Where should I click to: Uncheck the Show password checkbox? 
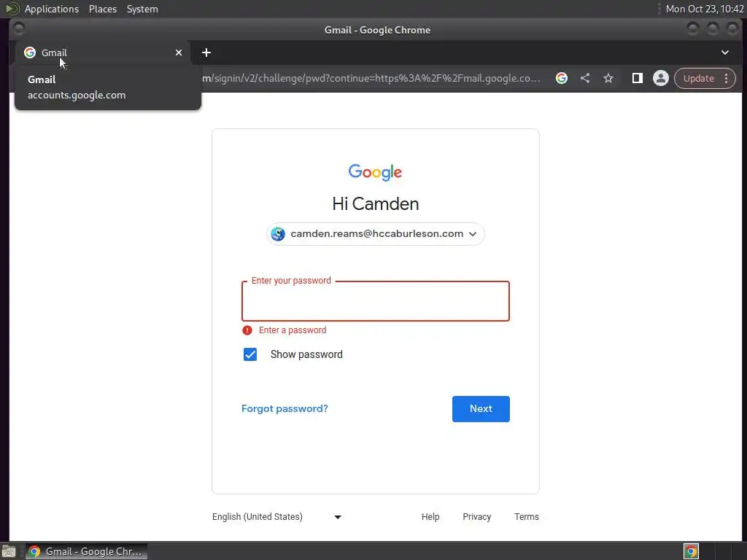[x=250, y=354]
